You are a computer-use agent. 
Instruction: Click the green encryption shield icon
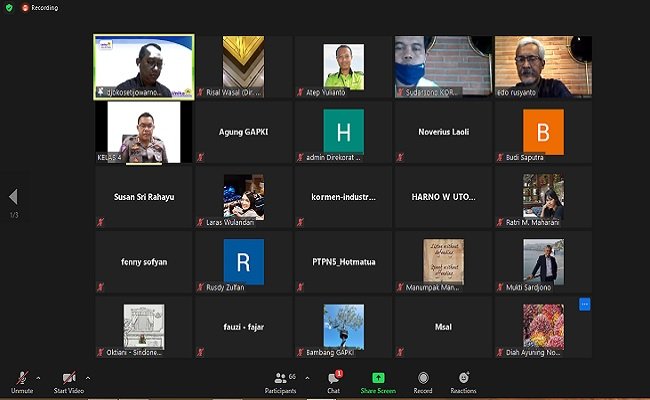9,7
